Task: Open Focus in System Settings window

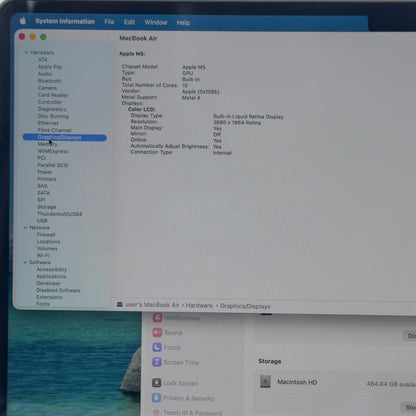Action: point(167,347)
